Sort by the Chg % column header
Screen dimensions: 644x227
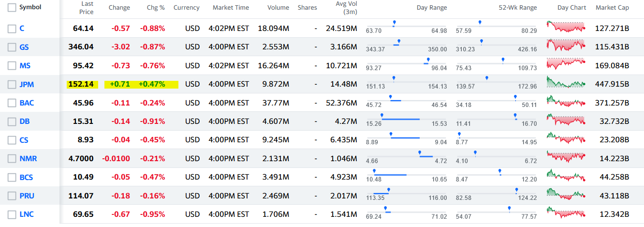(x=156, y=8)
